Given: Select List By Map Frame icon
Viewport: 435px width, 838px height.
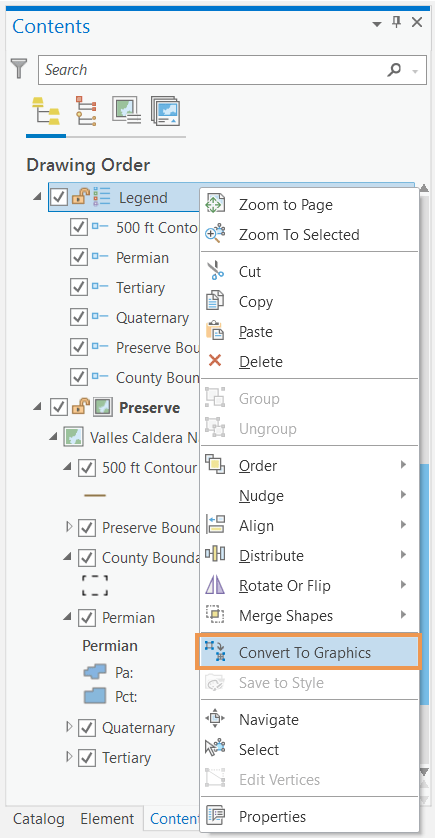Looking at the screenshot, I should point(126,110).
